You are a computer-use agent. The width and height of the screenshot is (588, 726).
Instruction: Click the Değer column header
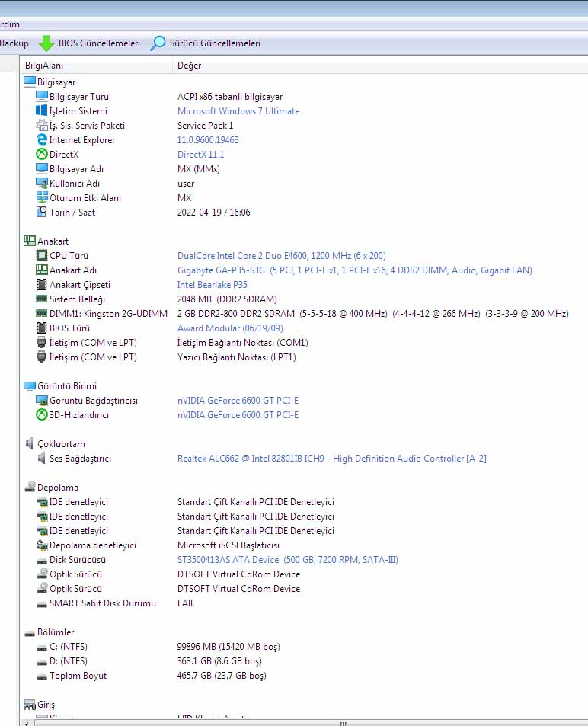(189, 66)
